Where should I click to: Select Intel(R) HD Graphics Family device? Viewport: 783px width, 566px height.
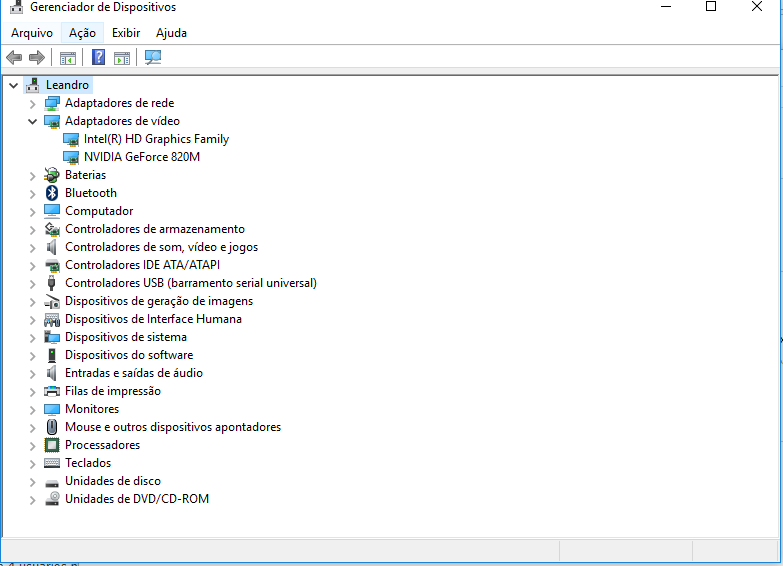[156, 139]
